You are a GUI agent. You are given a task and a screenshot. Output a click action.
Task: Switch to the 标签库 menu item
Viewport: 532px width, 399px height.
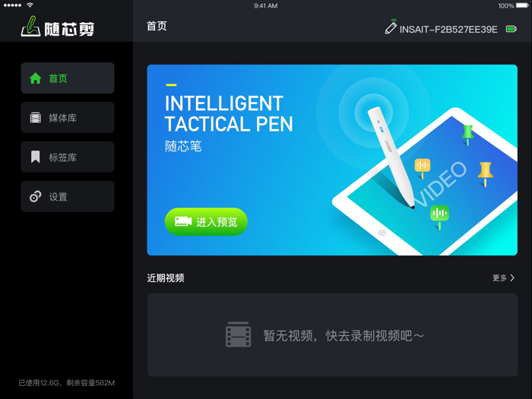[68, 157]
